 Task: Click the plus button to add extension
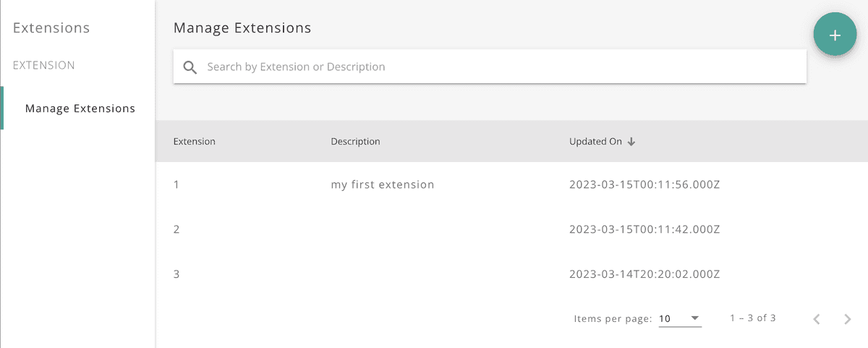835,35
